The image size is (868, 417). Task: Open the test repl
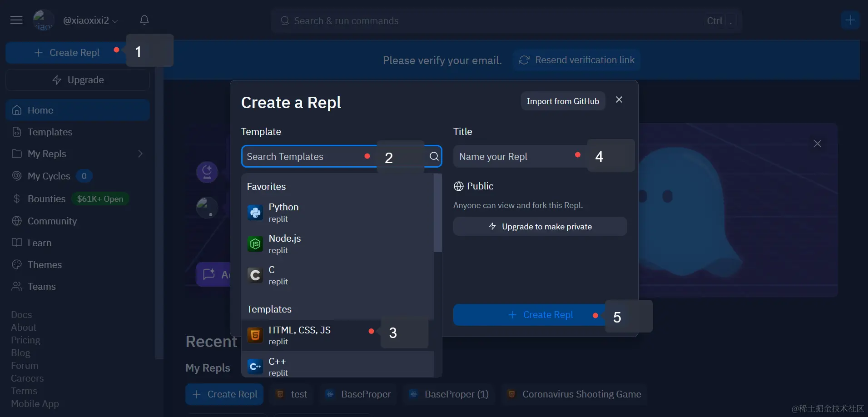pos(292,394)
